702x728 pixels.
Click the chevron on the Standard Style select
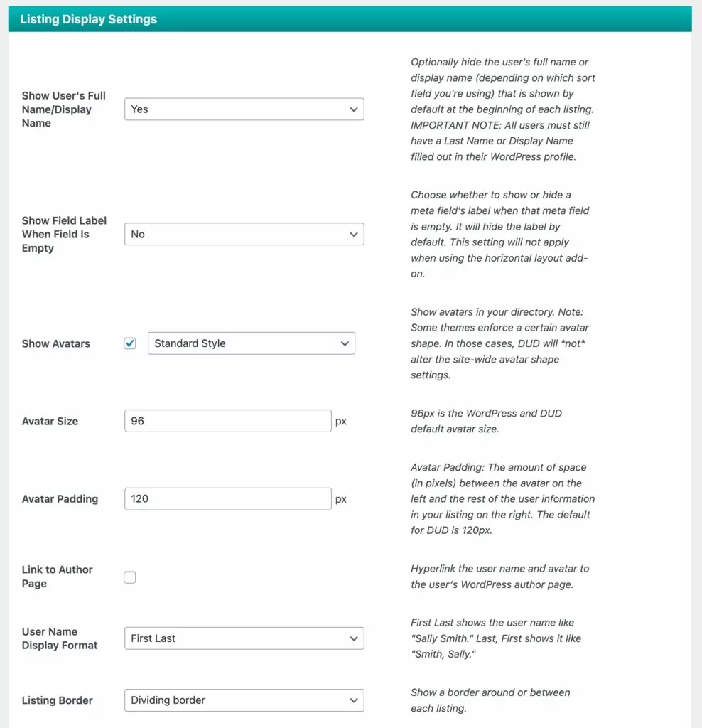point(345,343)
